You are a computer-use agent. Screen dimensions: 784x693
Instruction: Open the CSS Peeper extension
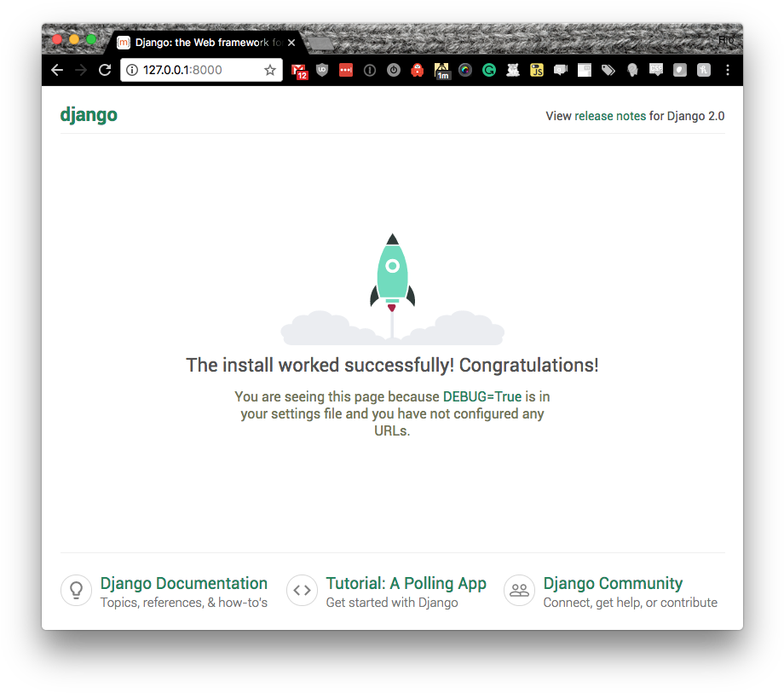pos(655,70)
